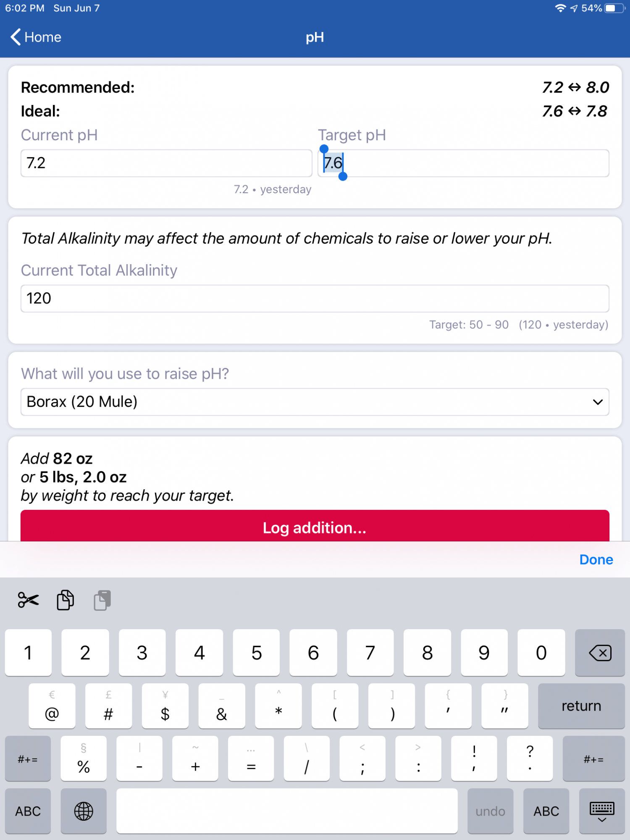The image size is (630, 840).
Task: Tap the scissors cut icon
Action: pyautogui.click(x=28, y=600)
